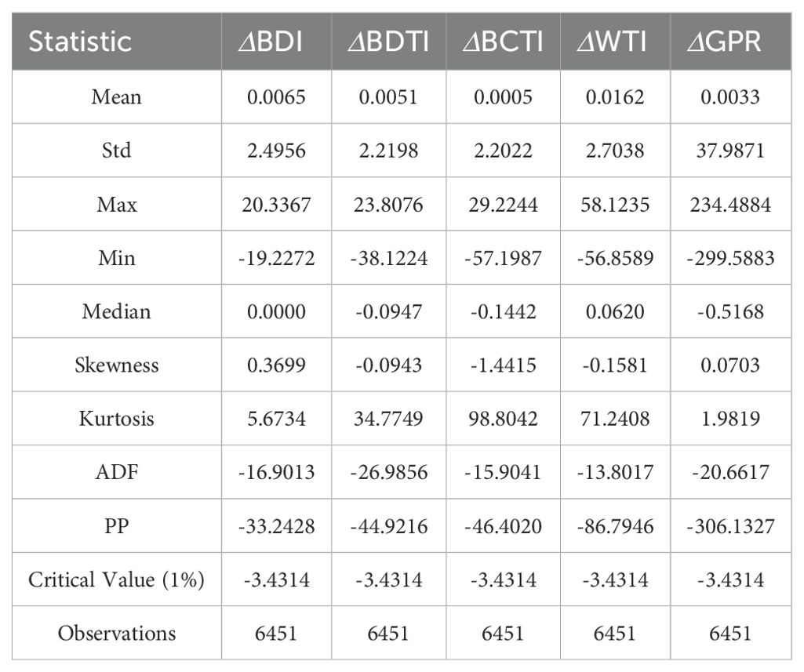This screenshot has width=804, height=672.
Task: Select the Critical Value (1%) row label
Action: pyautogui.click(x=116, y=579)
